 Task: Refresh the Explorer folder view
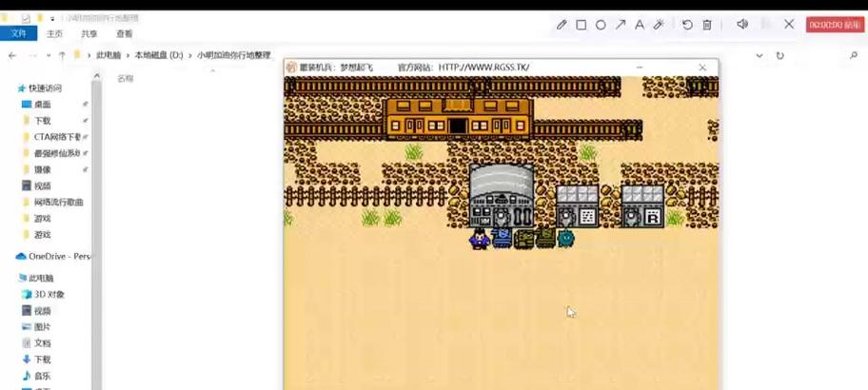point(780,55)
